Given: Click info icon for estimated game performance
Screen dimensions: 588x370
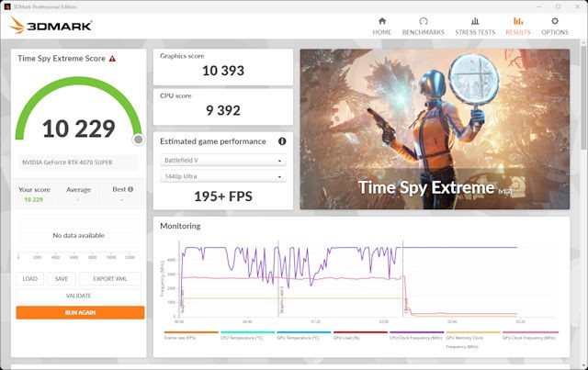Looking at the screenshot, I should coord(282,141).
